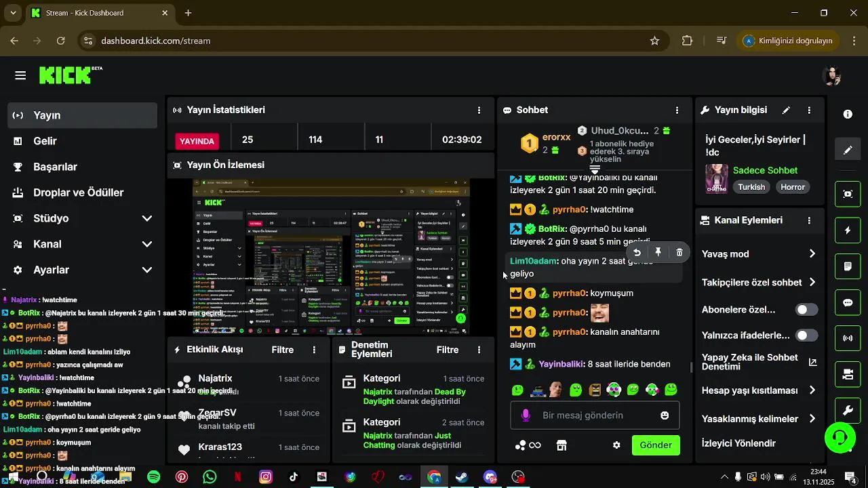
Task: Click the Turkish tag chip
Action: (x=751, y=187)
